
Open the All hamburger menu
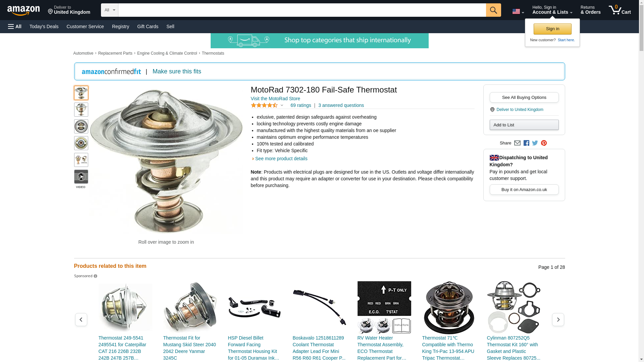[15, 26]
